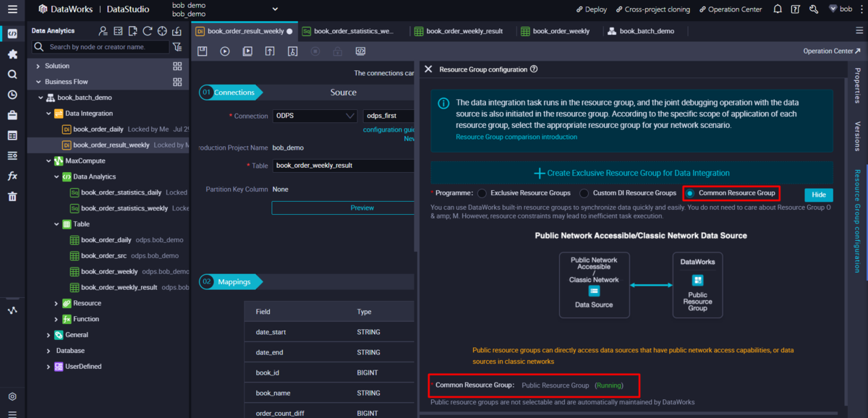Screen dimensions: 868x418
Task: Click the Hide button
Action: coord(819,195)
